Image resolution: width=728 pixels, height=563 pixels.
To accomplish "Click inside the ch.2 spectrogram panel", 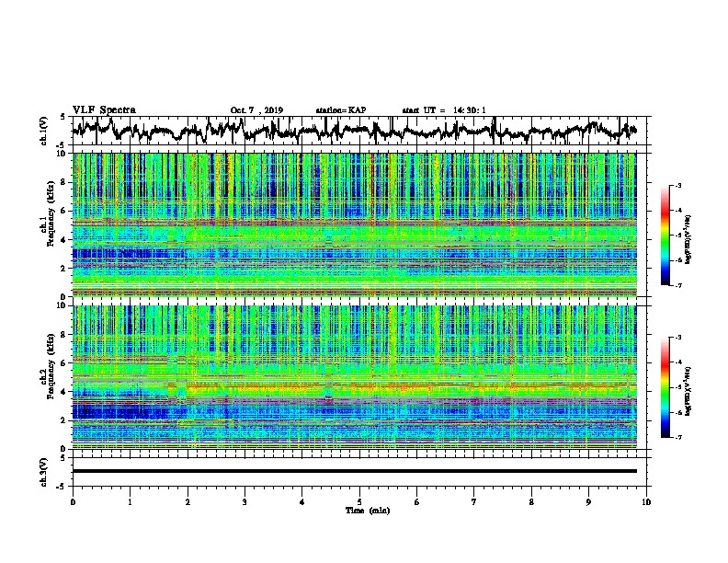I will coord(354,377).
